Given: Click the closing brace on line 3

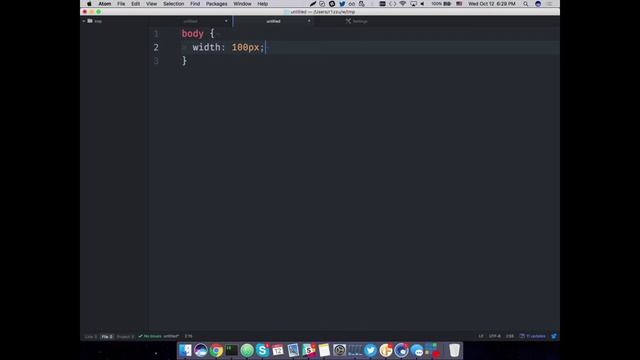Looking at the screenshot, I should 184,61.
